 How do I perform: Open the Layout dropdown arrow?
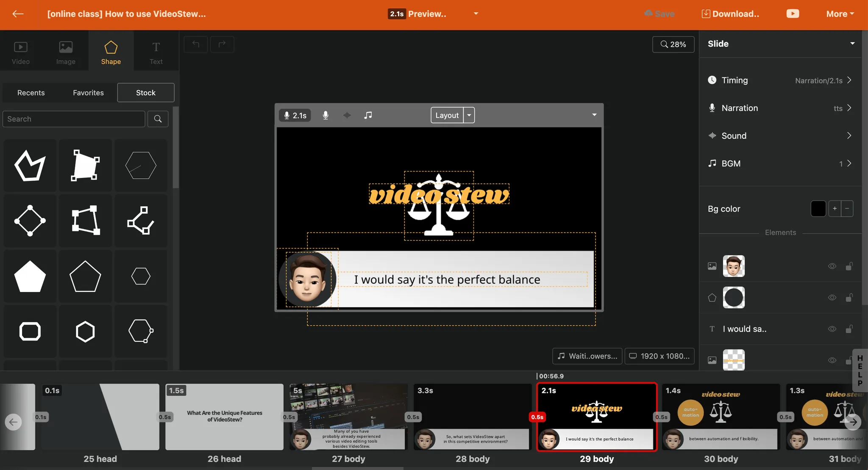click(x=469, y=115)
